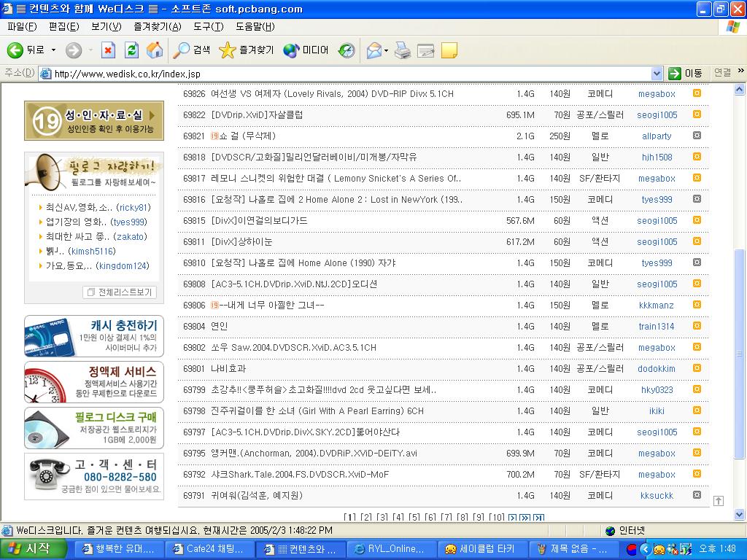Open the Mail button dropdown arrow
The image size is (747, 560).
pyautogui.click(x=386, y=50)
